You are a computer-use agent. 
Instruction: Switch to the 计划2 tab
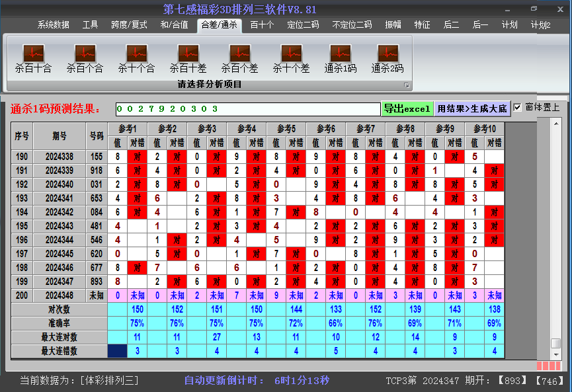(x=541, y=25)
